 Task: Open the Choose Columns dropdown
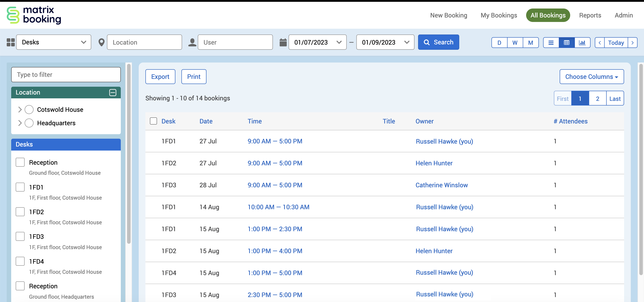(x=591, y=77)
